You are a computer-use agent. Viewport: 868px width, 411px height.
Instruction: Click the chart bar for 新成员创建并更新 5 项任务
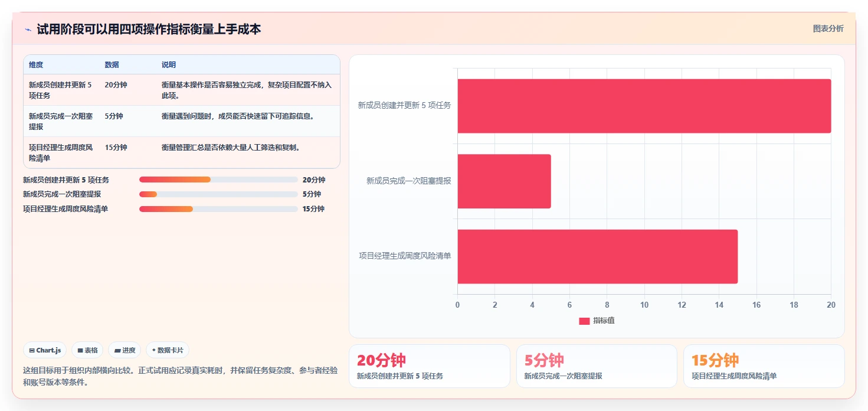(644, 106)
